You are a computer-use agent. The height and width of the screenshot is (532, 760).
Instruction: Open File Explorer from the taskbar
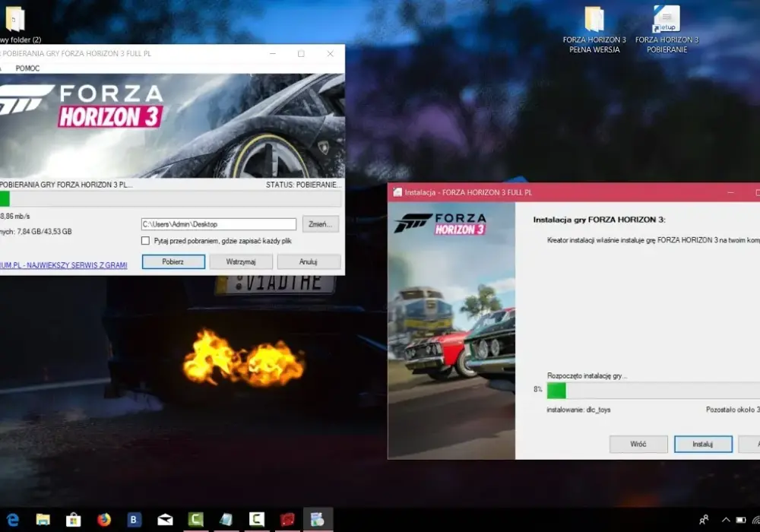coord(43,520)
